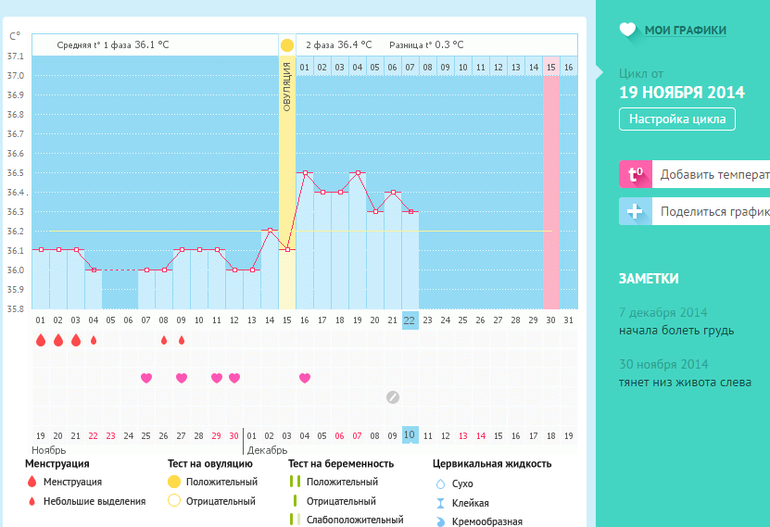Click the plus icon for sharing the chart
The width and height of the screenshot is (770, 527).
(634, 212)
